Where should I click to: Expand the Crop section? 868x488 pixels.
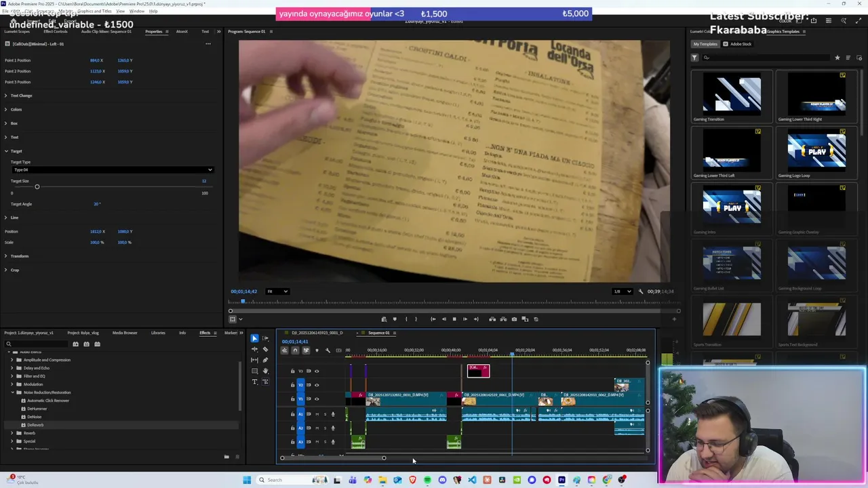coord(6,270)
